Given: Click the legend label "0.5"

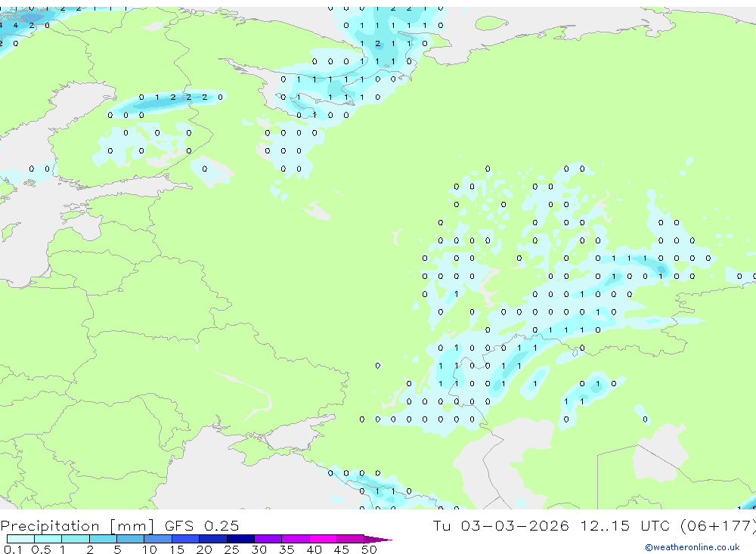Looking at the screenshot, I should [x=41, y=549].
